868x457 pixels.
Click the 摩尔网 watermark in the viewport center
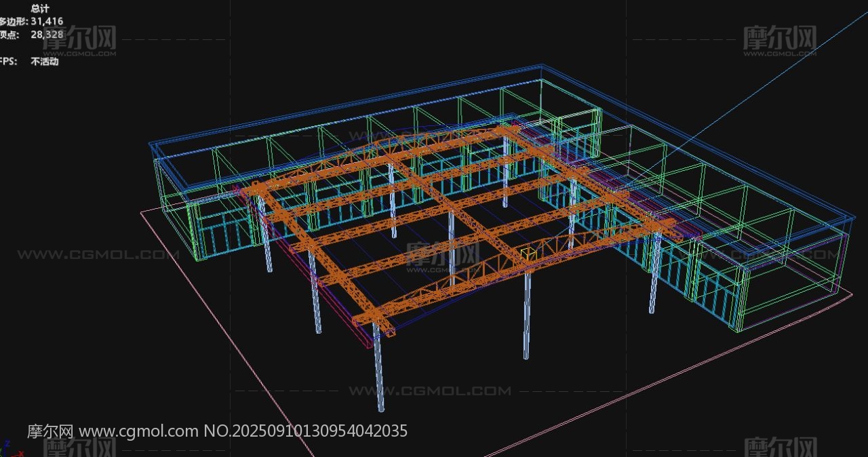pos(442,255)
